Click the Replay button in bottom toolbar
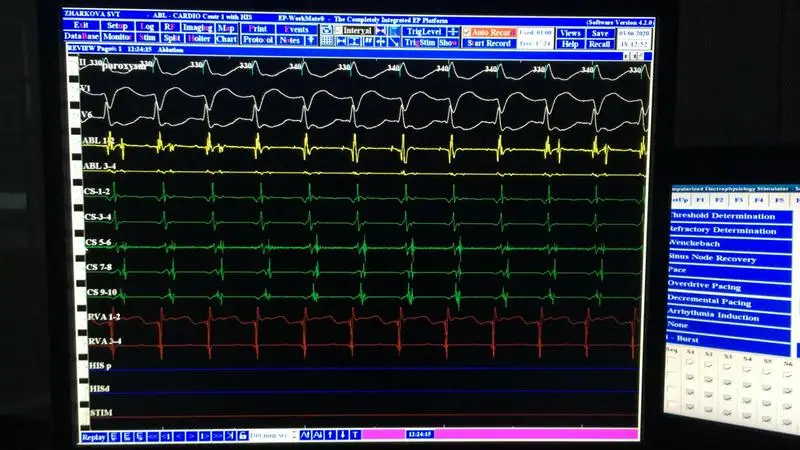800x450 pixels. click(93, 435)
